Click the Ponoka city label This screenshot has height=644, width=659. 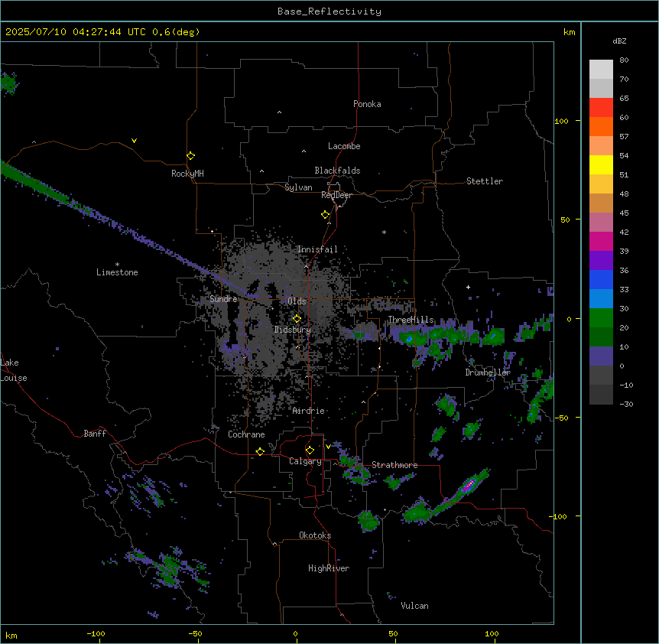pyautogui.click(x=367, y=104)
